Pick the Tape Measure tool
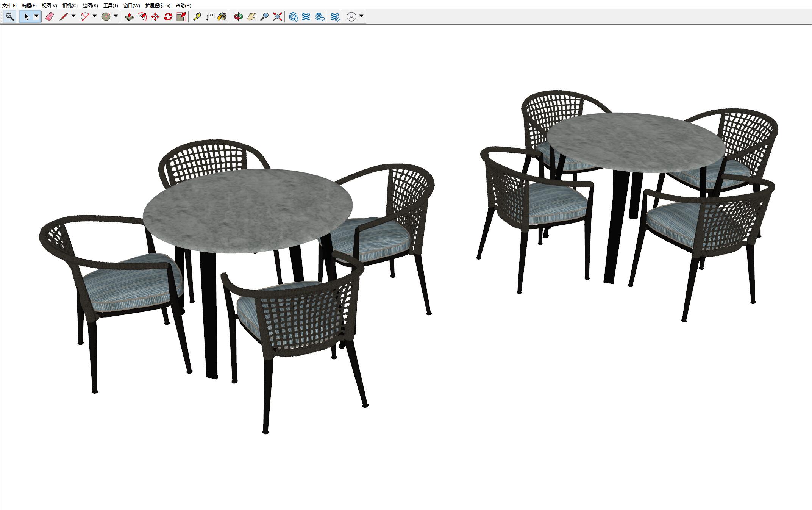Image resolution: width=812 pixels, height=510 pixels. (197, 17)
